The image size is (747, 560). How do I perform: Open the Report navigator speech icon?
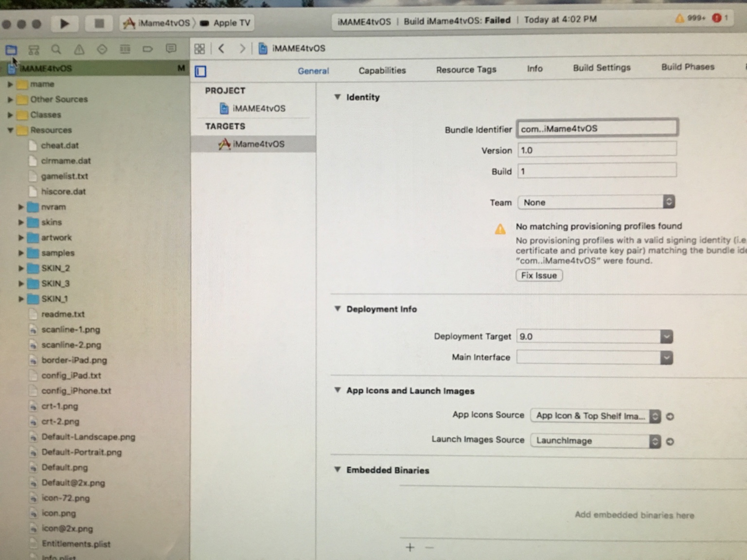(171, 48)
